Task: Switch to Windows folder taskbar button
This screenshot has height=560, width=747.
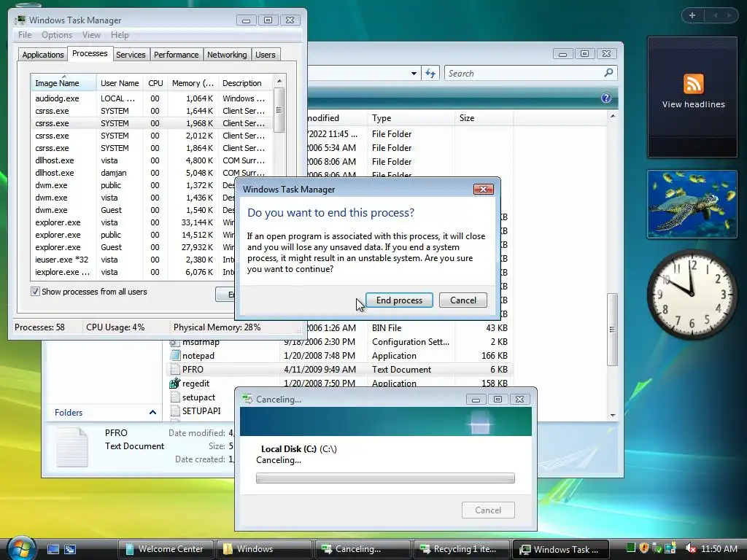Action: coord(264,549)
